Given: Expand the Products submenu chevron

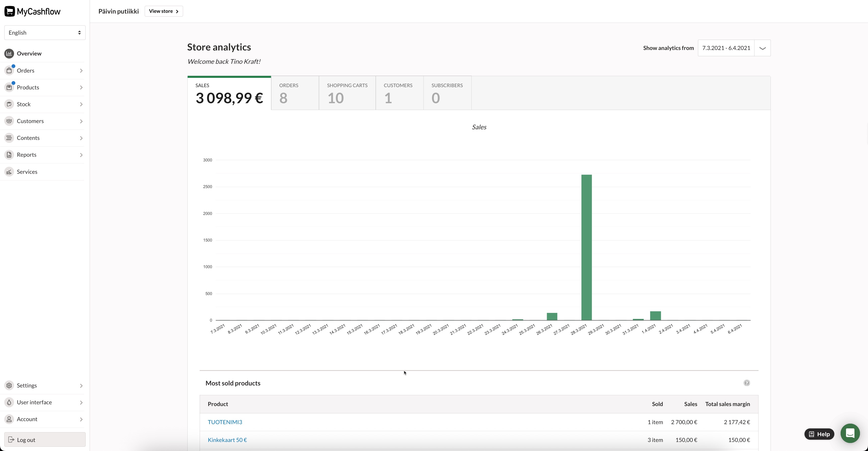Looking at the screenshot, I should (x=81, y=88).
